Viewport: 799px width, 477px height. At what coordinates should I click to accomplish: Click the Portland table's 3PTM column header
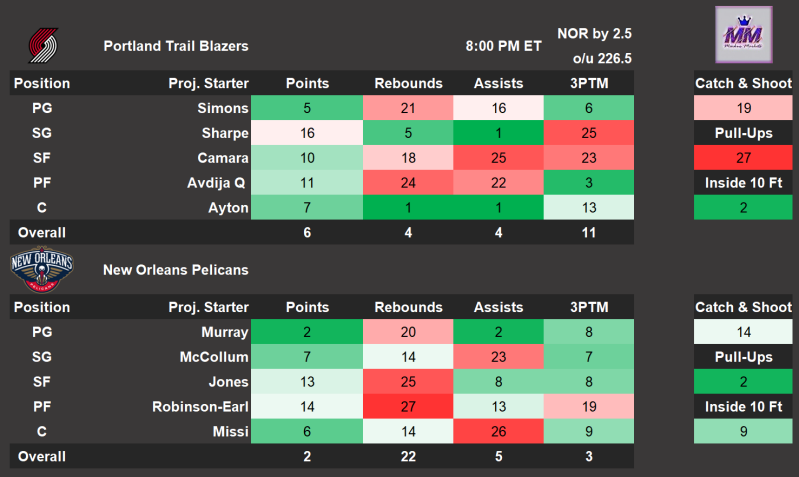[589, 83]
